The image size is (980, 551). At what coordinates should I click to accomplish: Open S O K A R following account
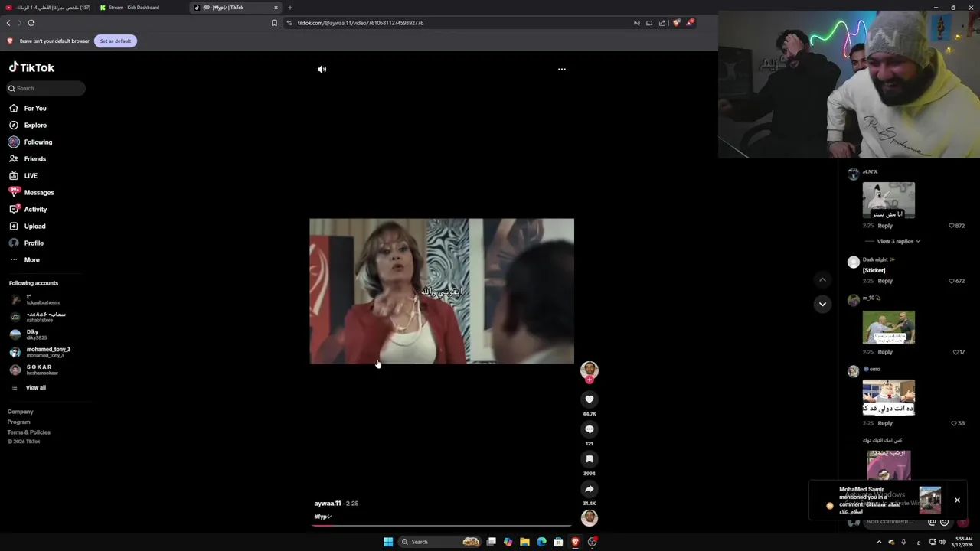pos(38,370)
